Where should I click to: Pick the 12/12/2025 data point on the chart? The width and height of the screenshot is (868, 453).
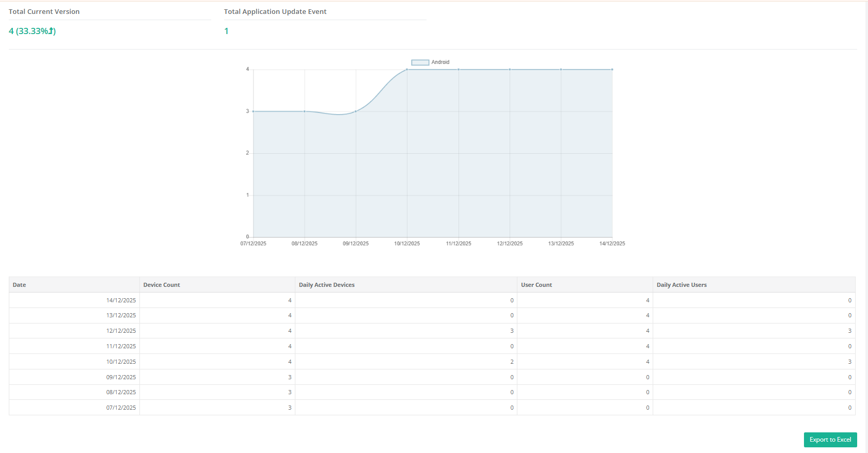click(x=510, y=70)
